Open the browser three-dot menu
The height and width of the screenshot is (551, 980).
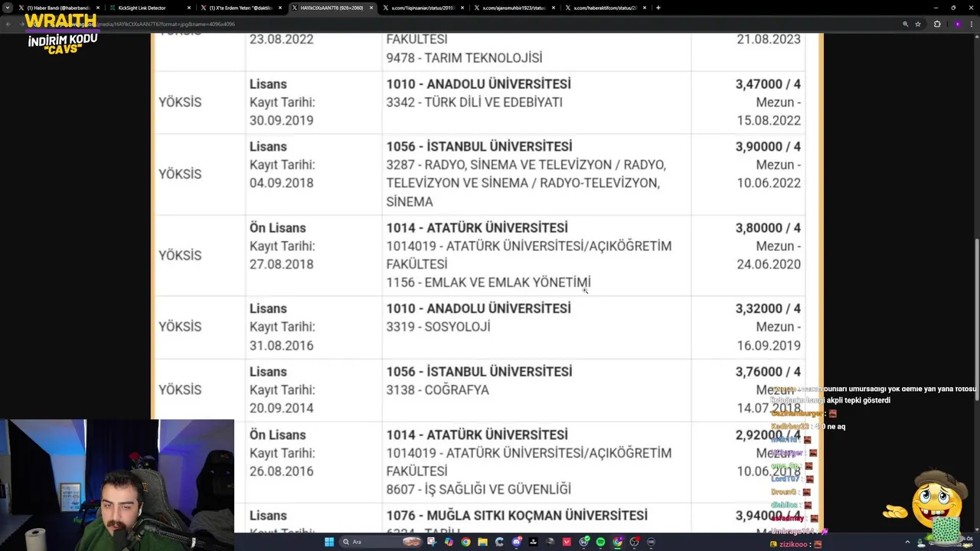(971, 24)
